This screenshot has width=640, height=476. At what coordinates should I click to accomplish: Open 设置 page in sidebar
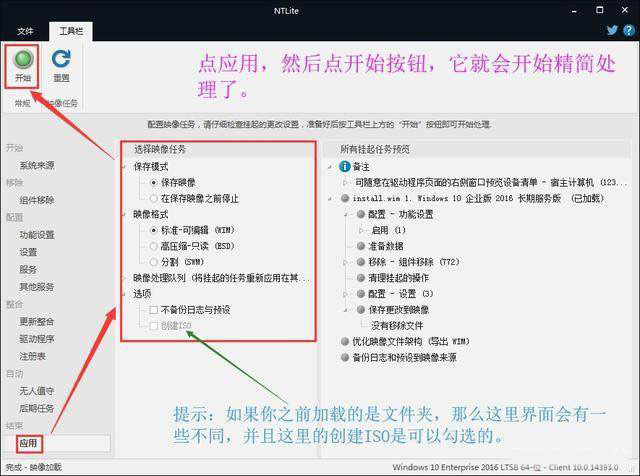[28, 252]
